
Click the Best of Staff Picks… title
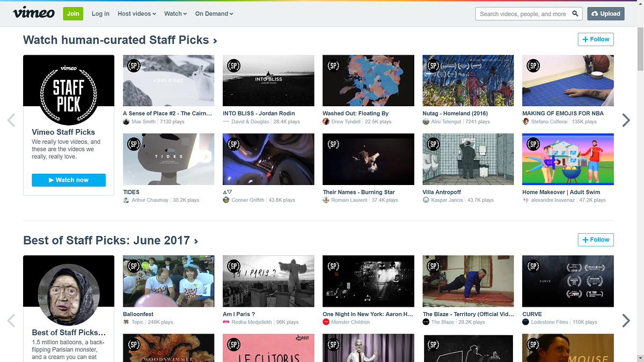[x=69, y=333]
